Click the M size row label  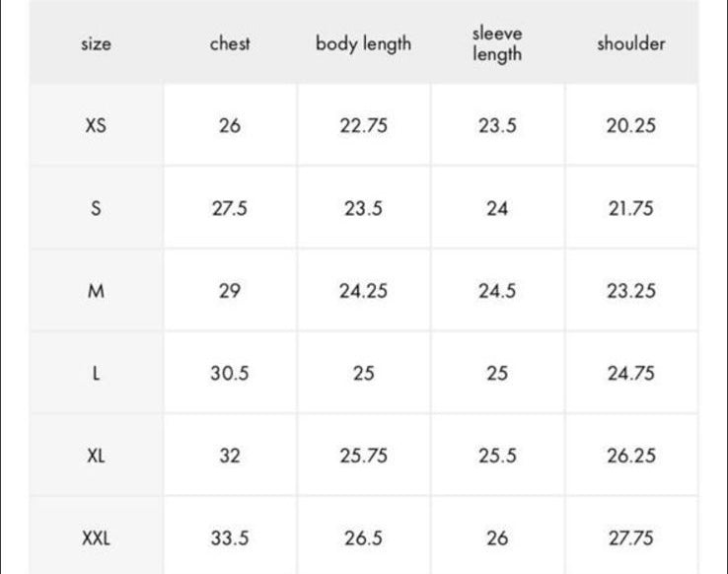point(96,291)
